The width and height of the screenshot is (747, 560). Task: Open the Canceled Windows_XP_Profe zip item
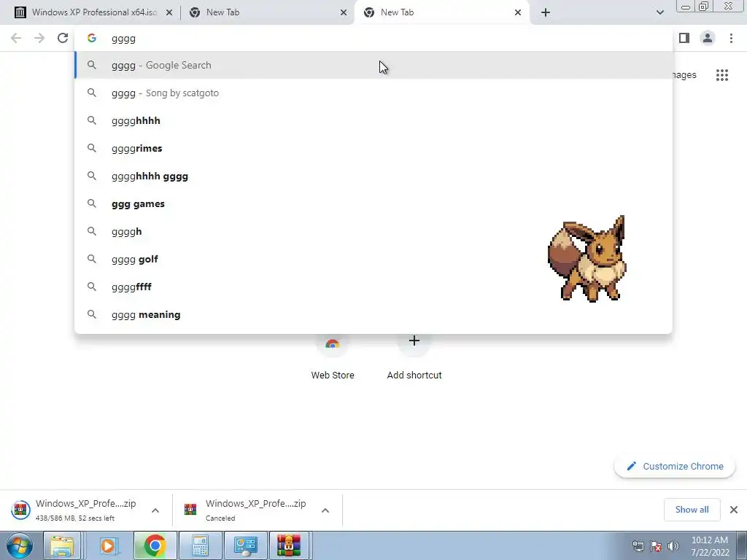[x=247, y=510]
